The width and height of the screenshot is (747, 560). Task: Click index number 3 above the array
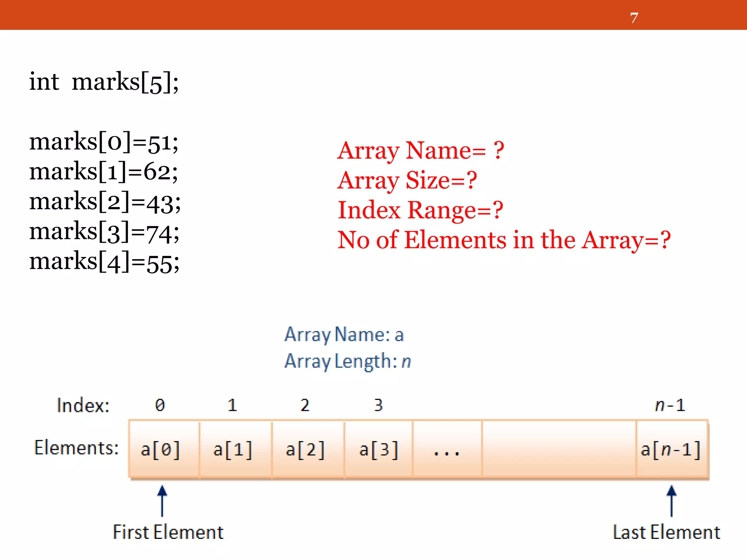378,405
